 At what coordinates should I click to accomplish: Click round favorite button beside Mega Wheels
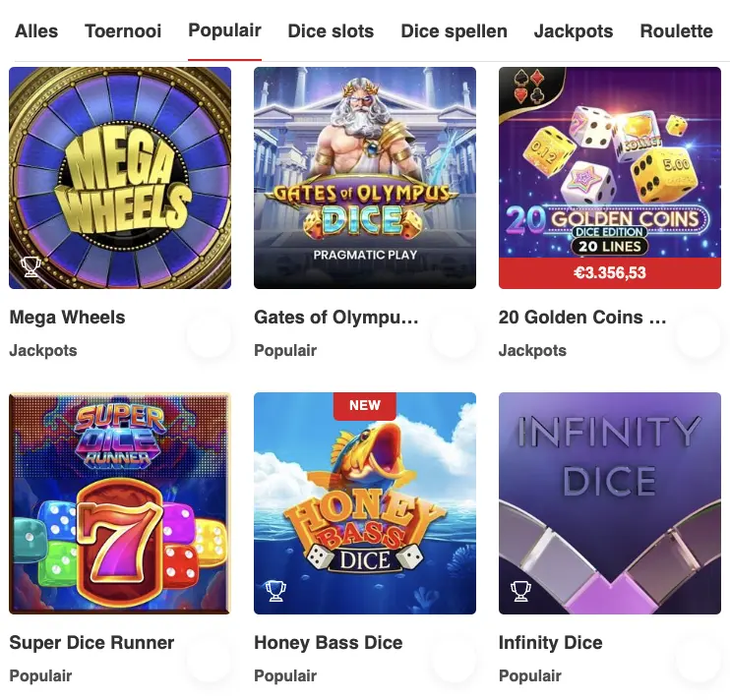click(209, 335)
